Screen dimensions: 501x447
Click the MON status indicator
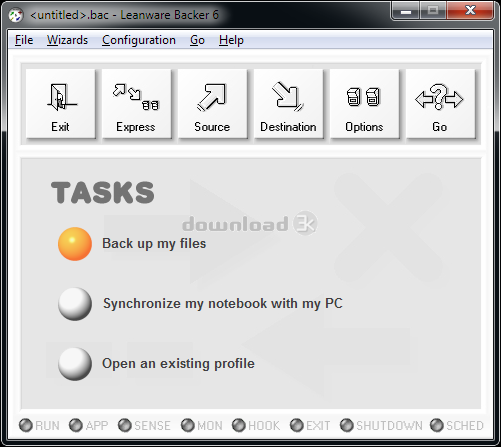(x=188, y=425)
